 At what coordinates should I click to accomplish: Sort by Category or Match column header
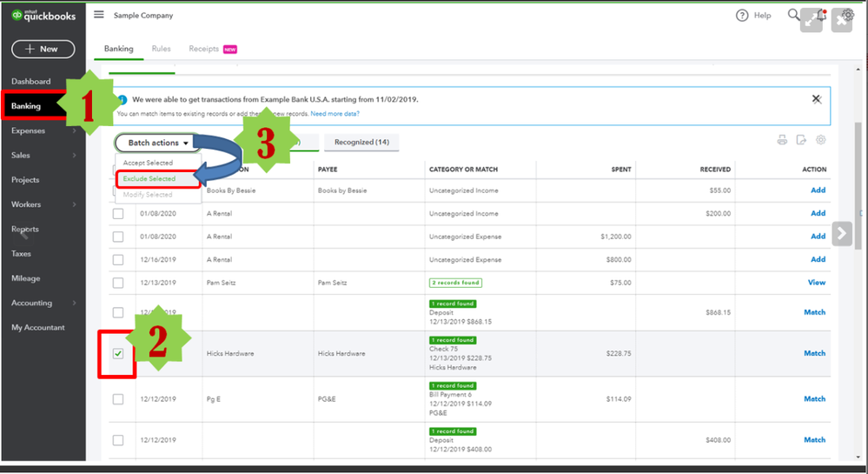click(463, 170)
